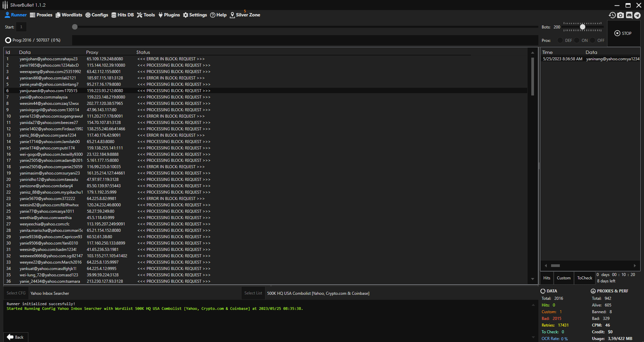Viewport: 644px width, 342px height.
Task: Click the 'Usage: 3,59/422 MB' stat
Action: click(x=612, y=339)
